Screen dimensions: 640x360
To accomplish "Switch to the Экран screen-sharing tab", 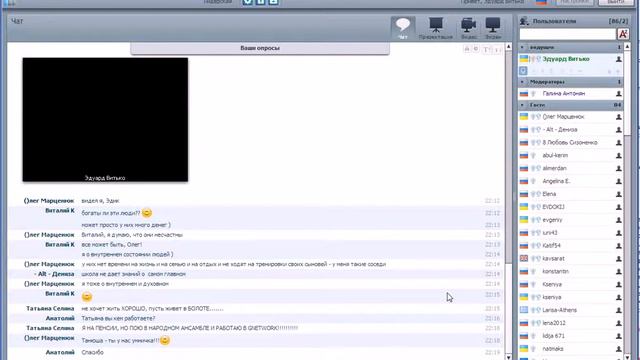I will [493, 29].
